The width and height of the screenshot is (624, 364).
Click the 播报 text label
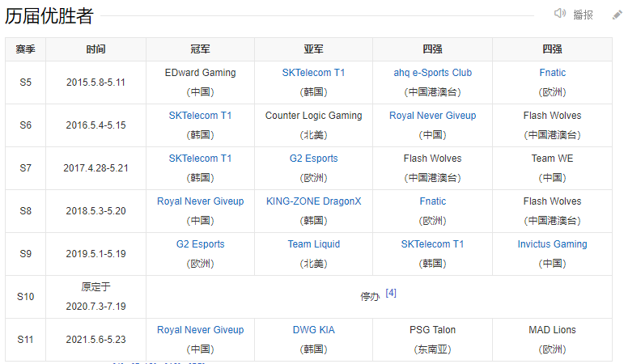[x=583, y=15]
